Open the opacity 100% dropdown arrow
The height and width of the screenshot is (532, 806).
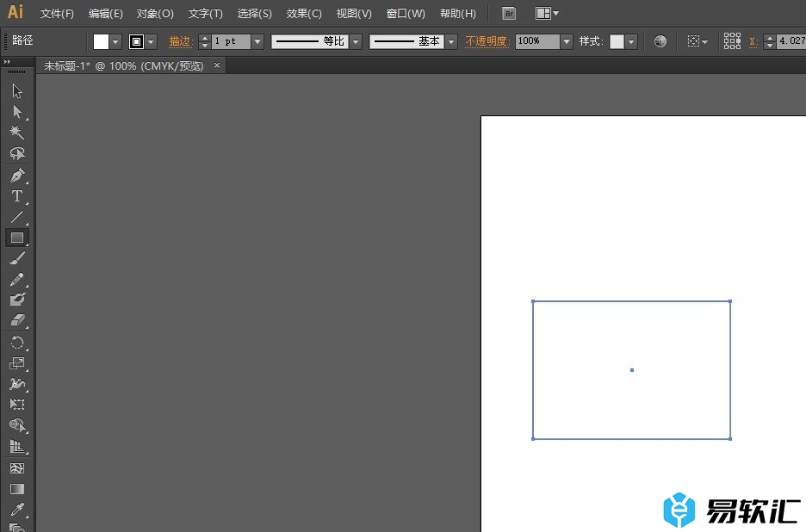click(567, 41)
